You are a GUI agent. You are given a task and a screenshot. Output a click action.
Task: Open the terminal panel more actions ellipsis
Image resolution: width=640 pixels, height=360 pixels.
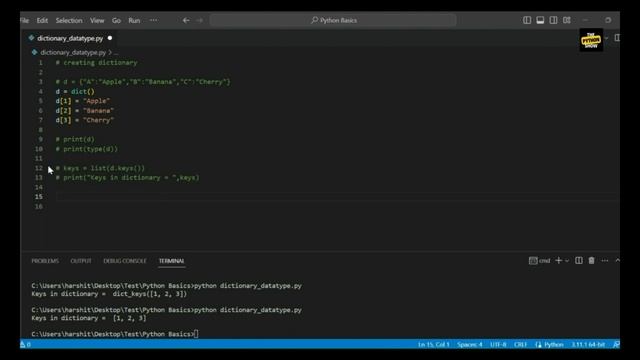pos(605,260)
